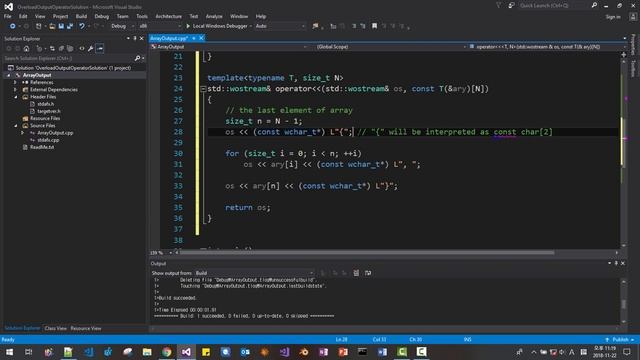Click the comment selection toolbar icon
Image resolution: width=640 pixels, height=360 pixels.
[x=354, y=26]
